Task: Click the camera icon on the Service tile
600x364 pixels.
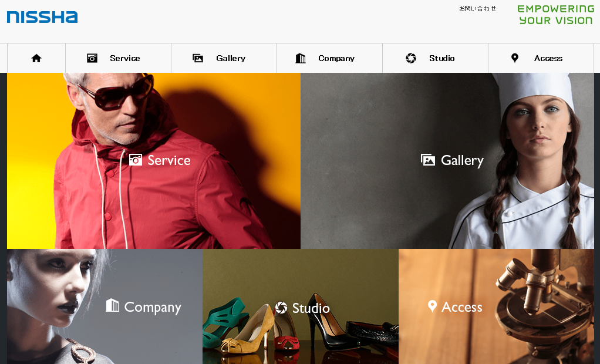Action: click(x=136, y=160)
